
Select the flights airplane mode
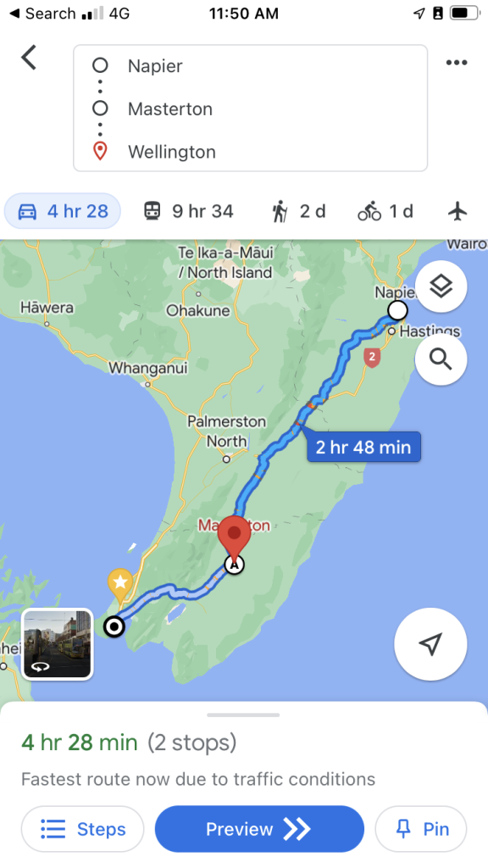(457, 211)
